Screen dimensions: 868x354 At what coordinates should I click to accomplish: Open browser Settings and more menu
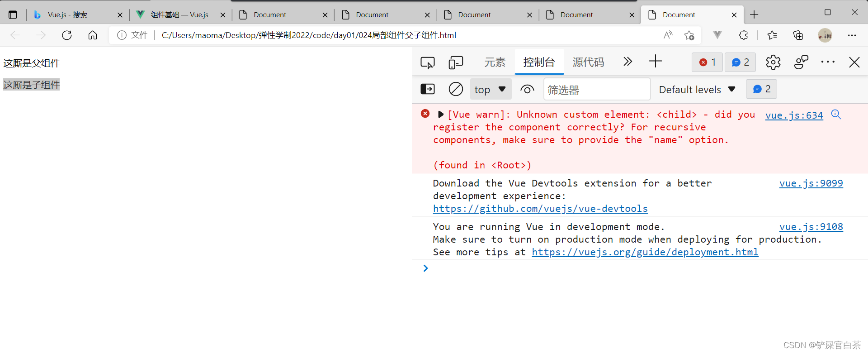tap(852, 35)
